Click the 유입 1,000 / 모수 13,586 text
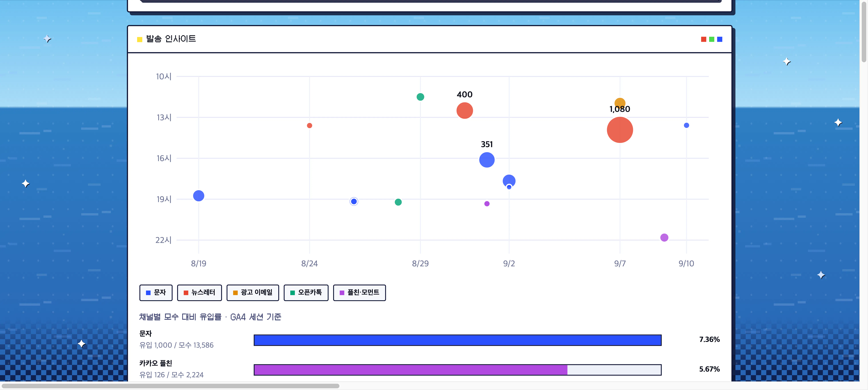868x390 pixels. [177, 345]
